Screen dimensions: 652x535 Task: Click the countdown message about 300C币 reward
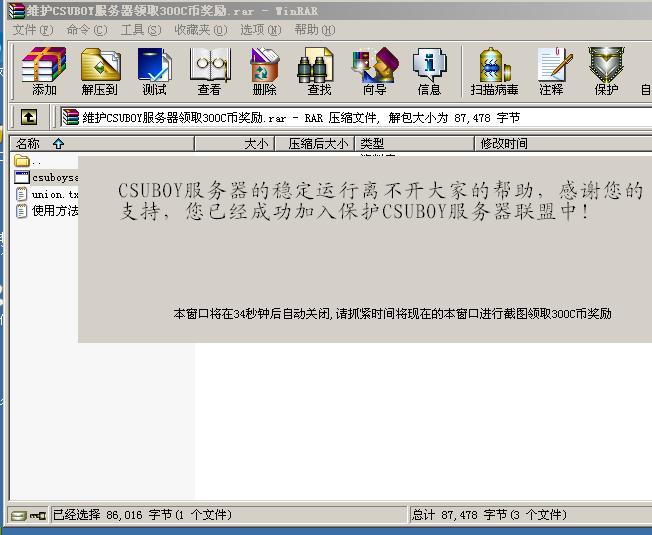393,313
